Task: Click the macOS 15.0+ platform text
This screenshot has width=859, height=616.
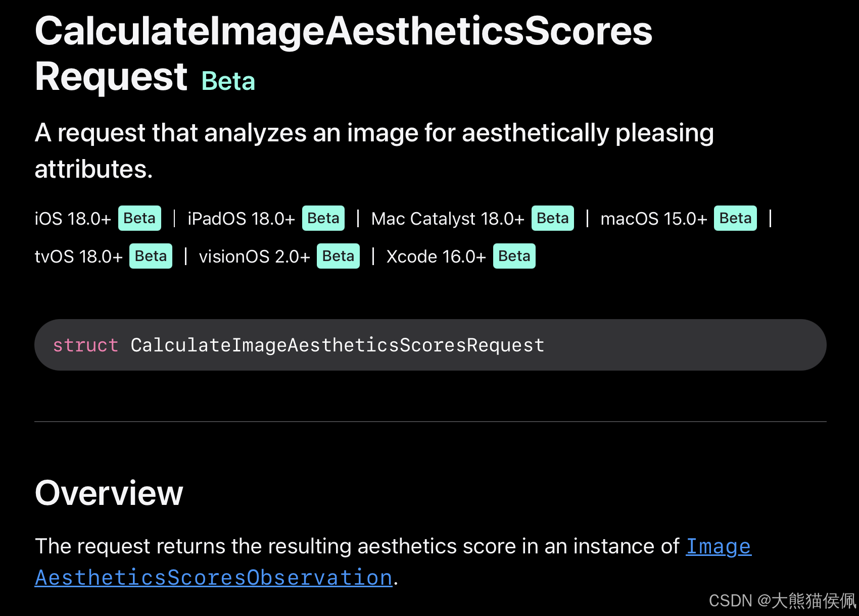Action: [653, 219]
